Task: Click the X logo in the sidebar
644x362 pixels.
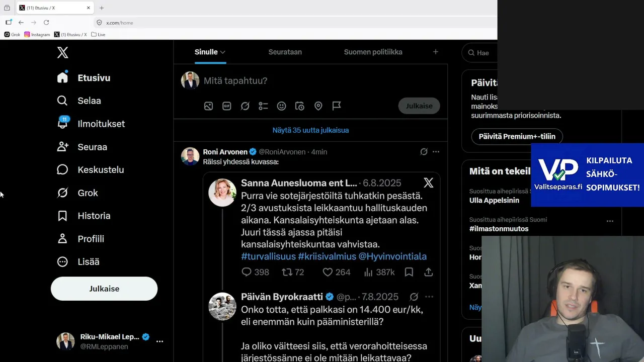Action: 63,53
